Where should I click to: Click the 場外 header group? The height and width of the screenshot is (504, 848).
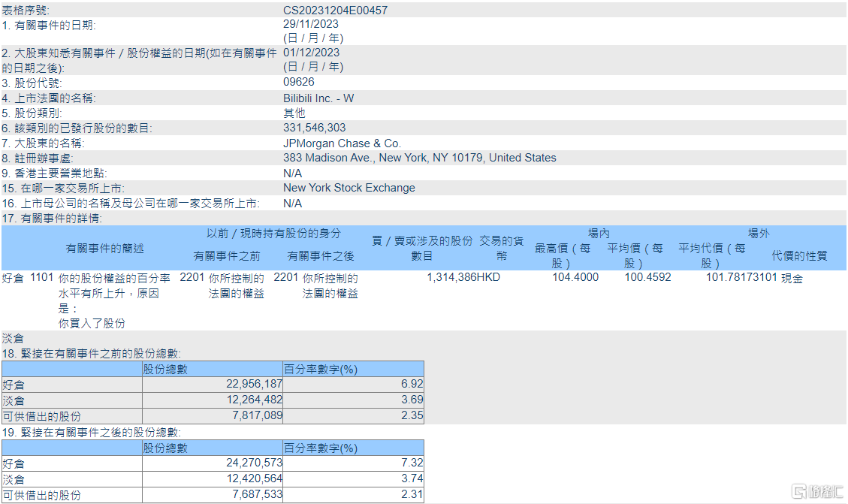coord(758,233)
